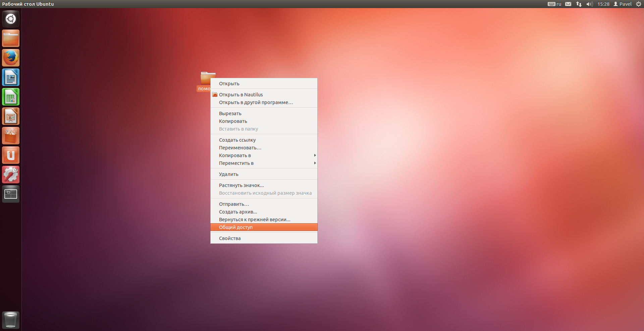Open Ubuntu Software Center
The height and width of the screenshot is (331, 644).
pyautogui.click(x=11, y=136)
